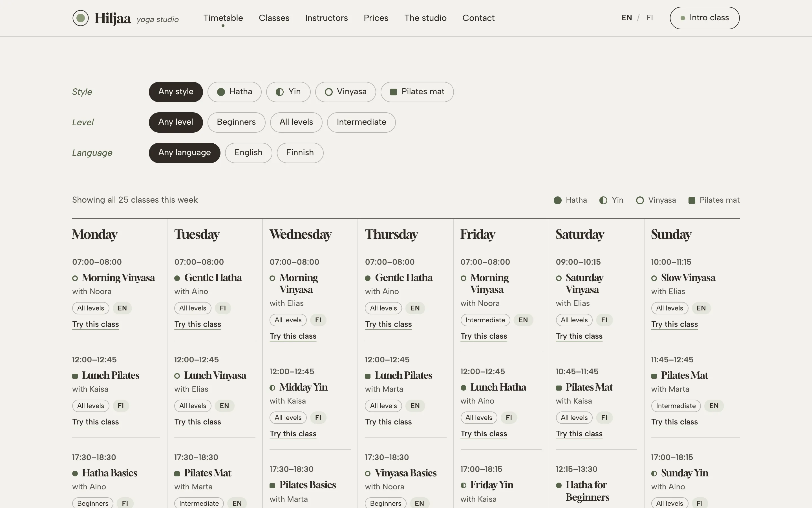Image resolution: width=812 pixels, height=508 pixels.
Task: Click the dot icon beside Lunch Hatha
Action: coord(464,388)
